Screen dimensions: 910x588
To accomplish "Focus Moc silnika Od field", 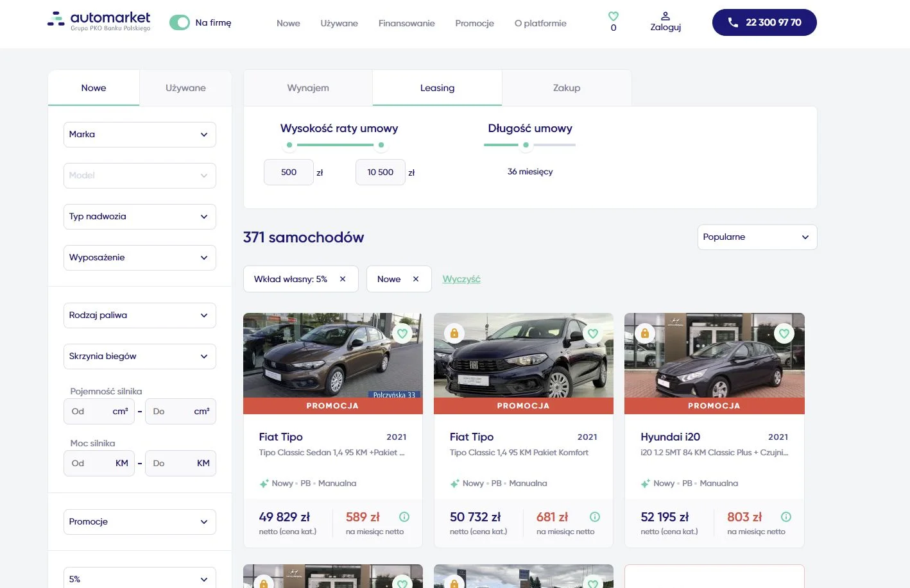I will click(x=99, y=464).
